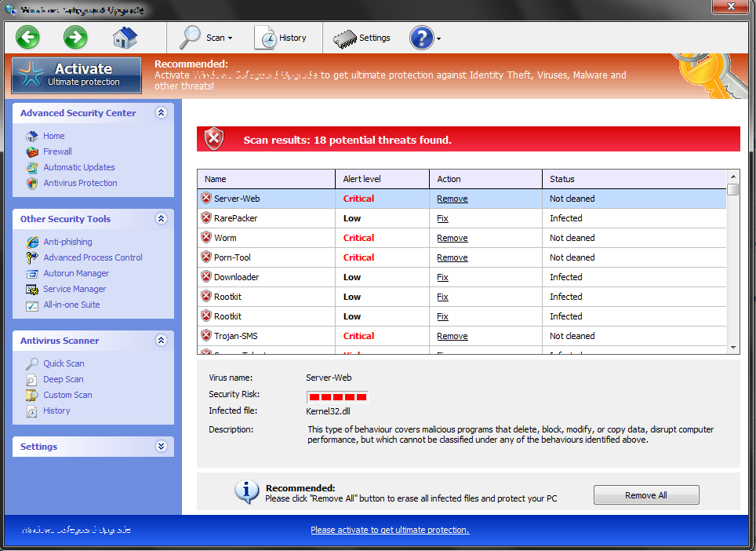The image size is (756, 551).
Task: Open Home in Advanced Security Center
Action: [x=54, y=136]
